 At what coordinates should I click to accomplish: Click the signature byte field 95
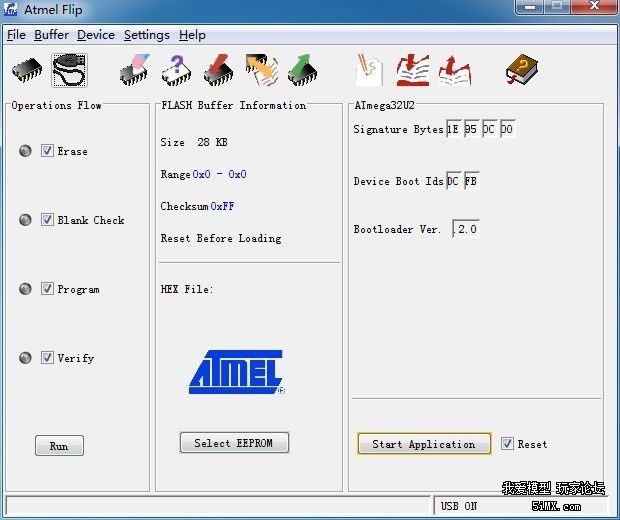[x=471, y=129]
